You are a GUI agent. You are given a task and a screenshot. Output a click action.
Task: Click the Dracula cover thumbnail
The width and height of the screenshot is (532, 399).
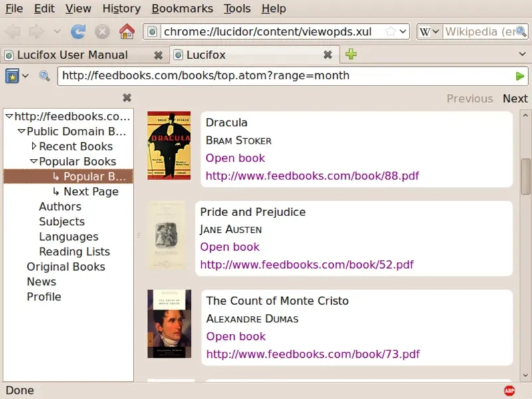pyautogui.click(x=169, y=145)
